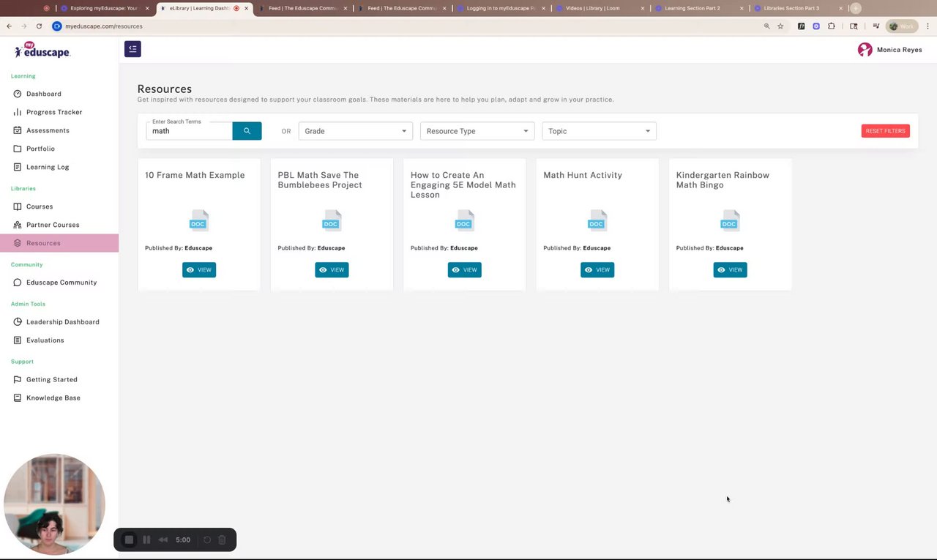937x560 pixels.
Task: Click DOC icon of PBL Math Bumblebees Project
Action: [332, 220]
